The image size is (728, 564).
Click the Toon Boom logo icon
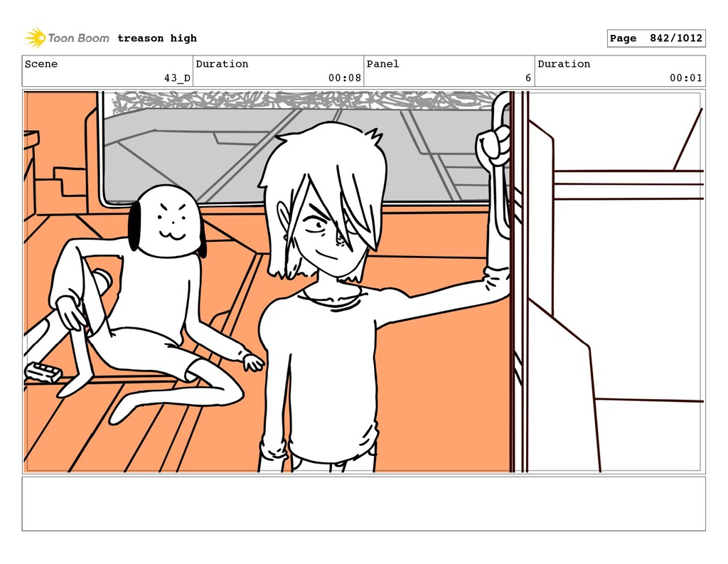coord(35,38)
